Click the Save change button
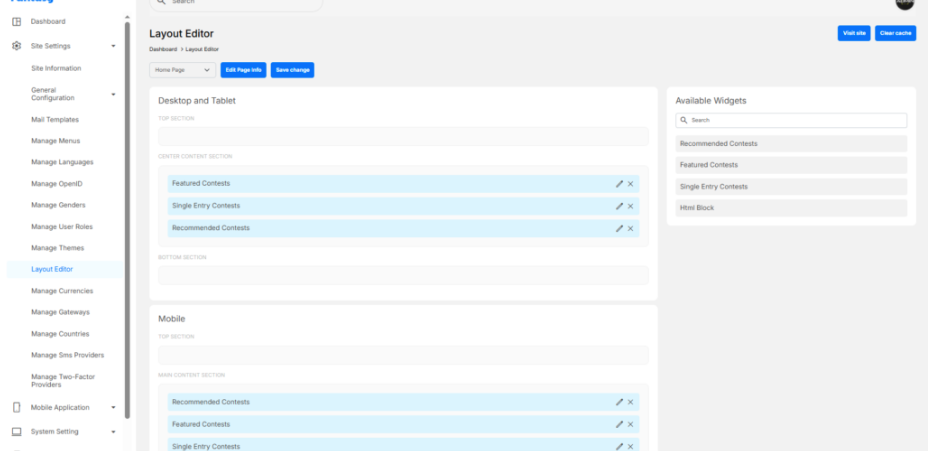The height and width of the screenshot is (451, 928). (x=292, y=70)
